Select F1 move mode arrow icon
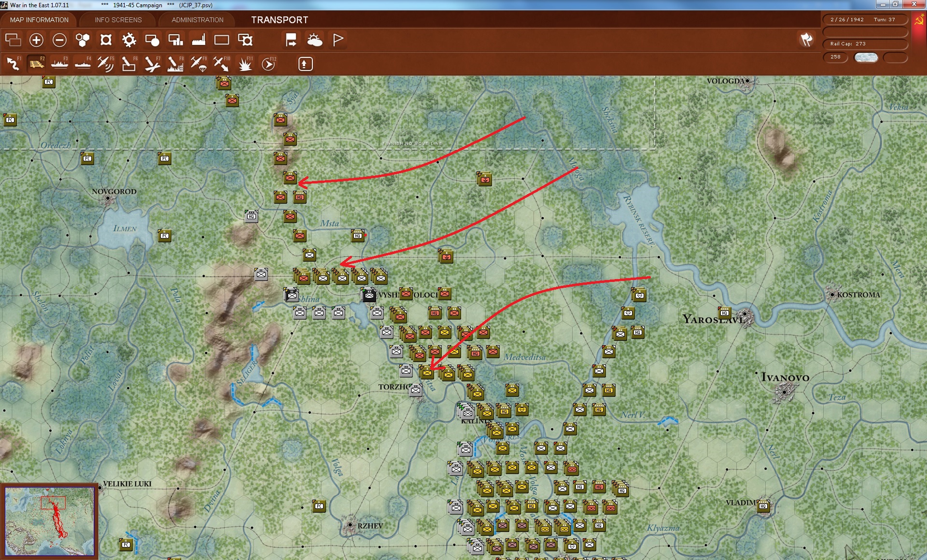This screenshot has width=927, height=560. tap(13, 64)
